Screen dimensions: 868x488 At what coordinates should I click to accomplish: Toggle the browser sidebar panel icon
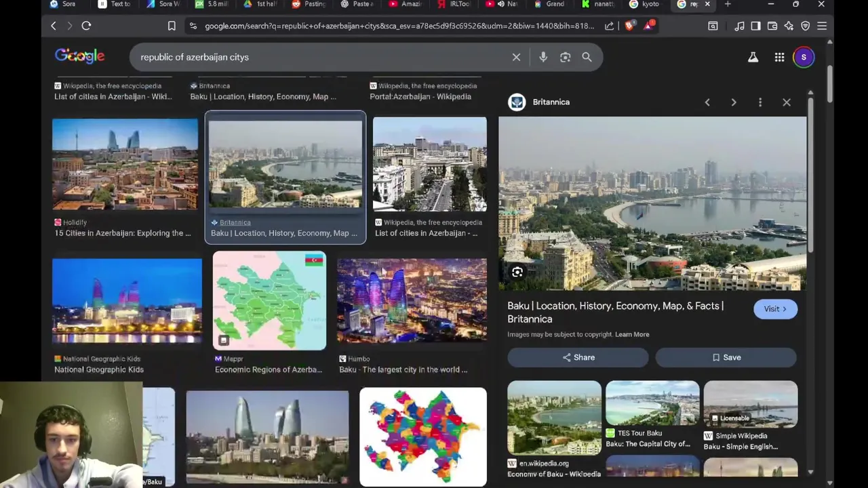[755, 26]
